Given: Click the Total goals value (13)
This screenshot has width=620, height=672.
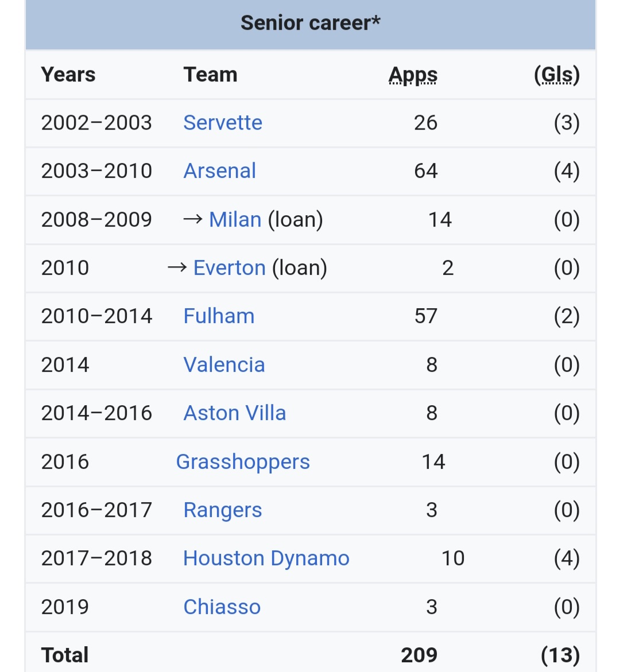Looking at the screenshot, I should 560,655.
